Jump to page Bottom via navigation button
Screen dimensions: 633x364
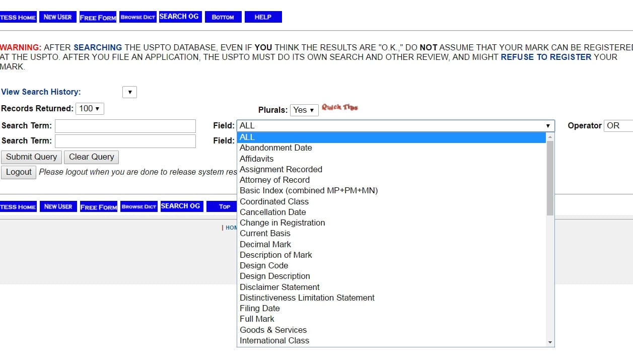pos(223,17)
